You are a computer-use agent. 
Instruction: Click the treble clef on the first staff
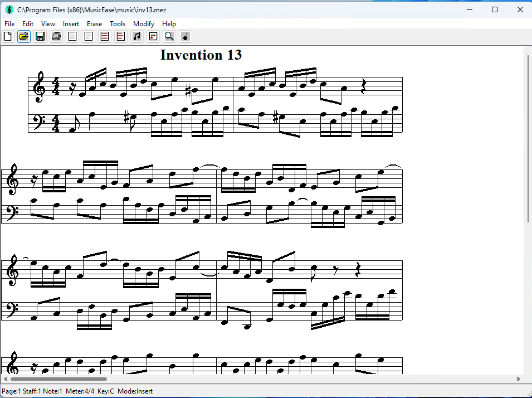(38, 86)
